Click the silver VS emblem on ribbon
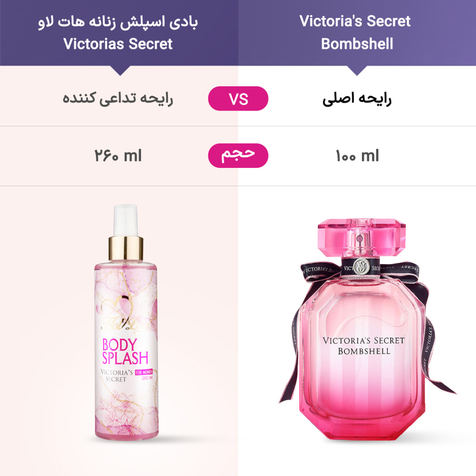Image resolution: width=476 pixels, height=476 pixels. [361, 267]
